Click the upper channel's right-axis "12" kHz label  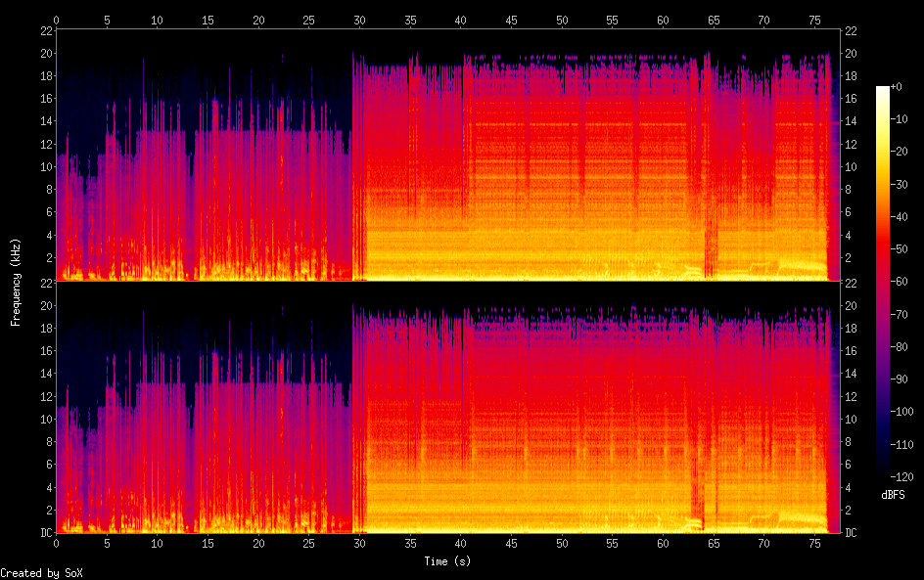(851, 144)
